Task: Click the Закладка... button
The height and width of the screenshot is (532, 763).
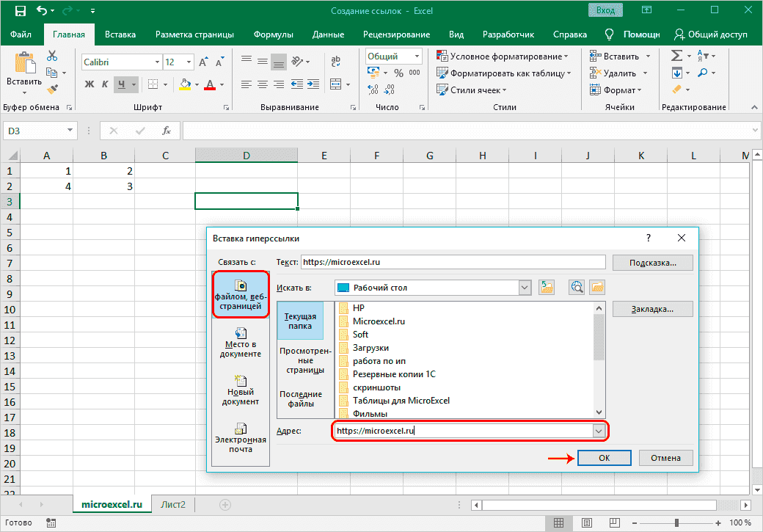Action: click(x=652, y=309)
